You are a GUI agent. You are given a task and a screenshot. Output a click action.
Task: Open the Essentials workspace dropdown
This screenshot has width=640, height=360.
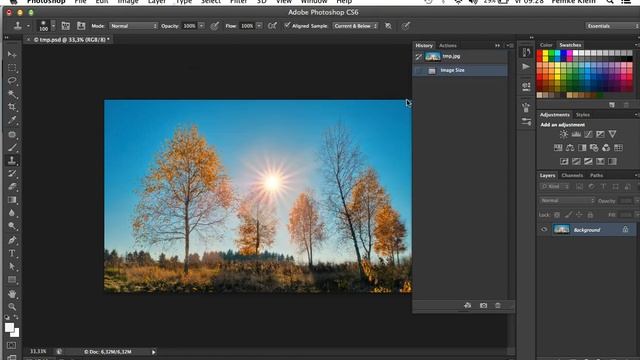(x=612, y=26)
